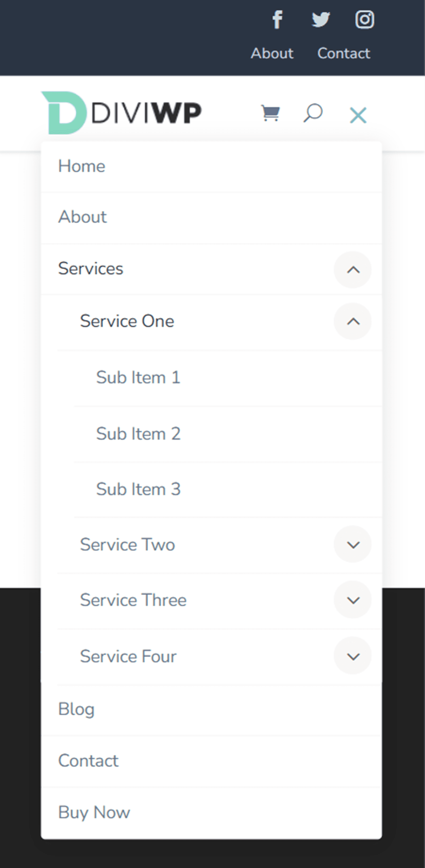
Task: Open Sub Item 2 link
Action: (x=228, y=434)
